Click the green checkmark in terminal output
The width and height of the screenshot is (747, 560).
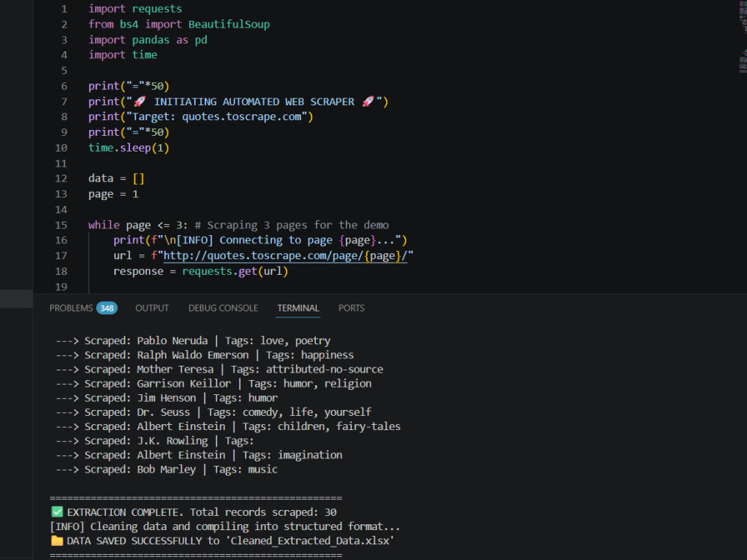pos(57,512)
